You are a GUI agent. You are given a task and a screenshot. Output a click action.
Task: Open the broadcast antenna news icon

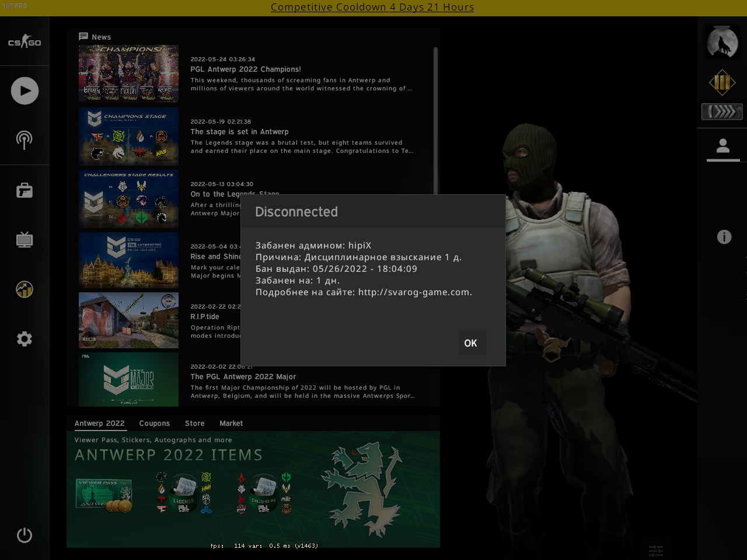pyautogui.click(x=25, y=140)
